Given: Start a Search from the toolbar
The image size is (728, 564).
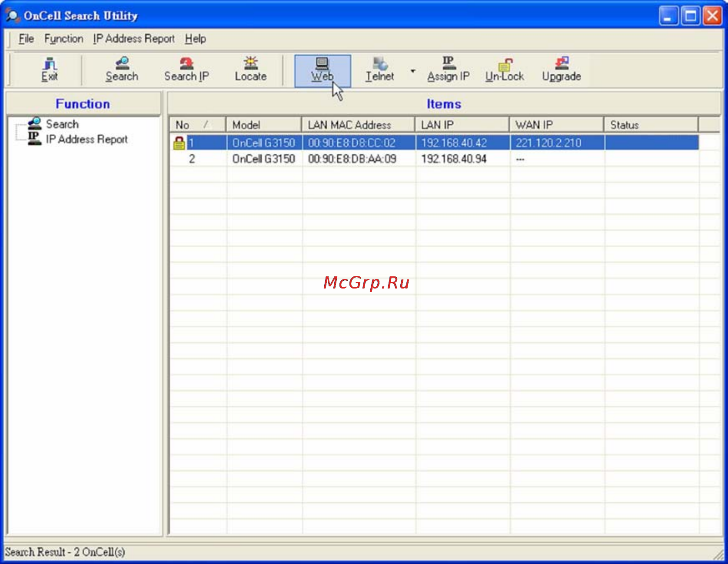Looking at the screenshot, I should coord(122,70).
